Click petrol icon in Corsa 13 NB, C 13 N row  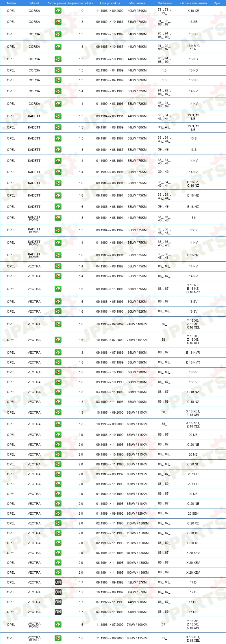(58, 47)
